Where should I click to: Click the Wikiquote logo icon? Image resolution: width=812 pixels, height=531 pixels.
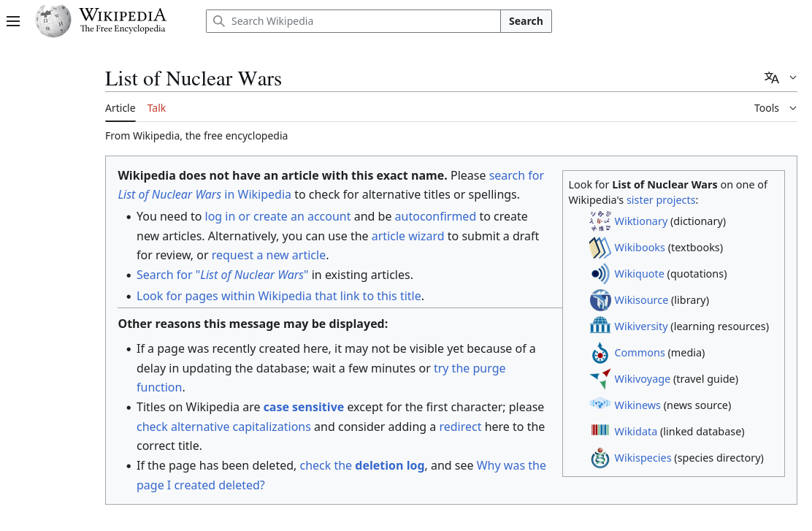pos(600,274)
